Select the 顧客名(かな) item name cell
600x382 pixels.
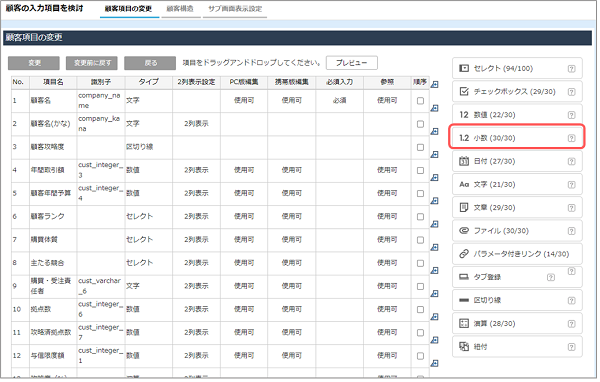click(53, 124)
